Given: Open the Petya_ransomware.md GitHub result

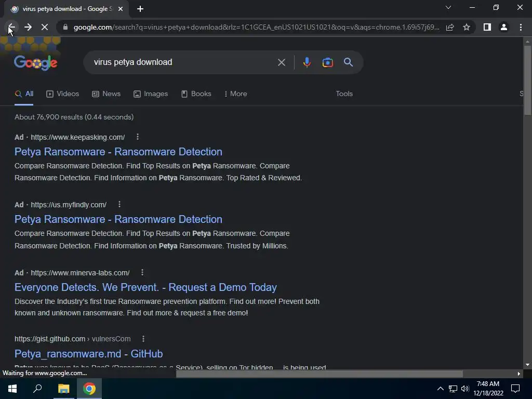Looking at the screenshot, I should (x=88, y=354).
